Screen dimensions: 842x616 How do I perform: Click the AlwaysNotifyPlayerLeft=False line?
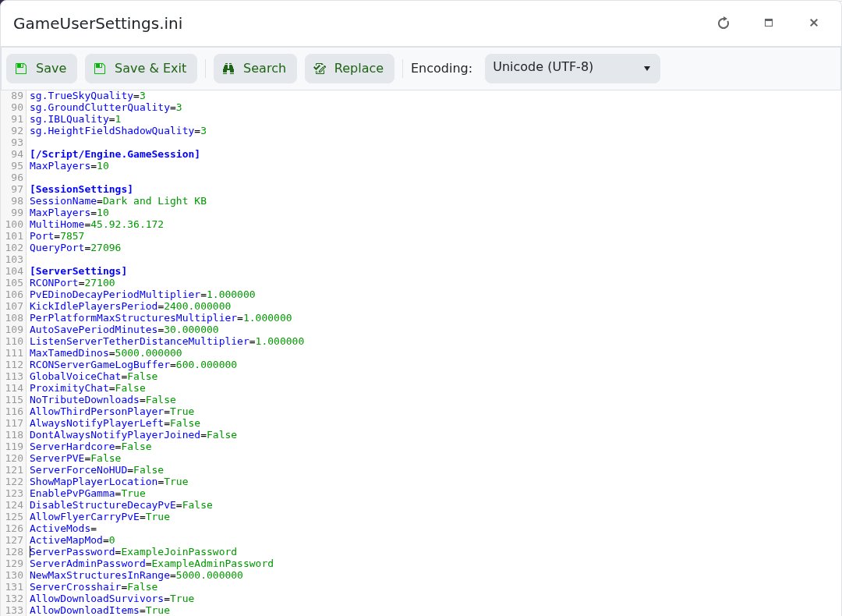(115, 423)
